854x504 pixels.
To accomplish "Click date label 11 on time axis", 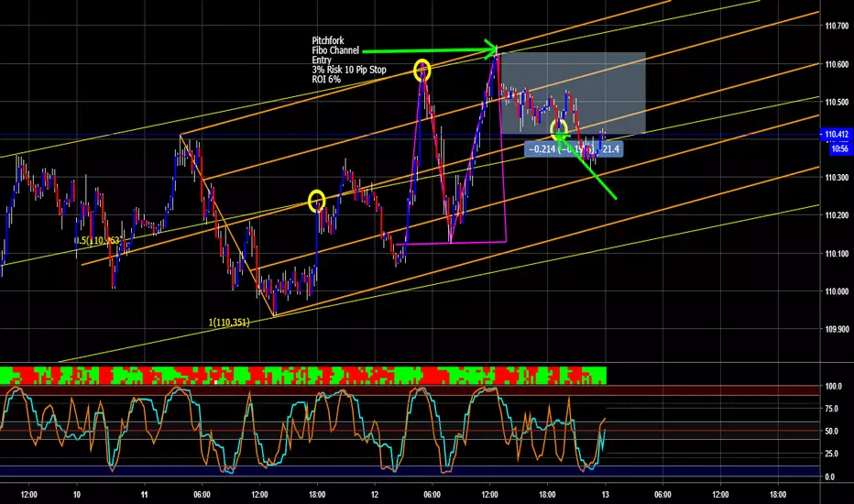I will (145, 495).
